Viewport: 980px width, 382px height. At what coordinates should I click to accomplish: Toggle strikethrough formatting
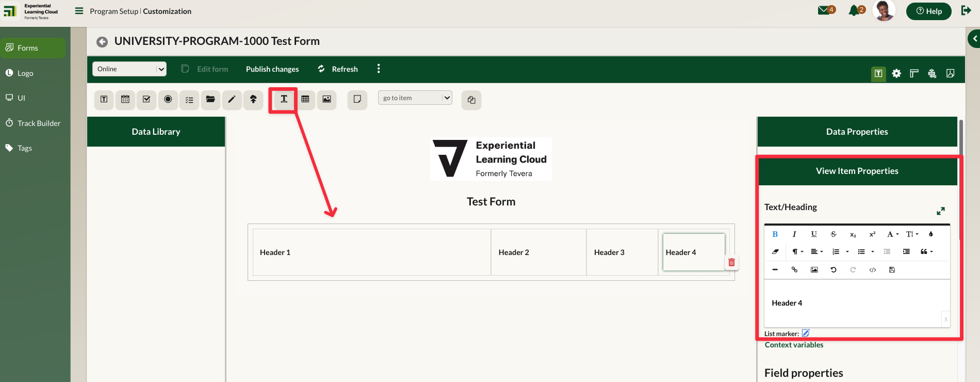tap(834, 234)
